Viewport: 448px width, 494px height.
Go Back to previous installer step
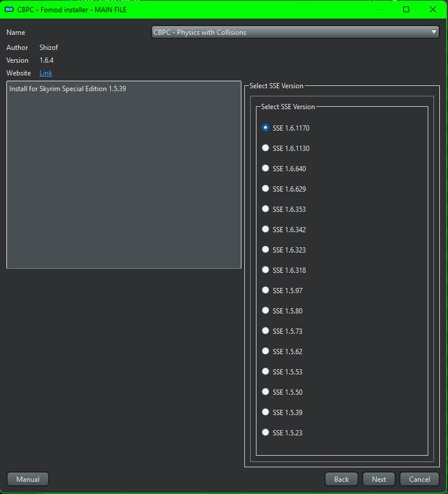342,479
